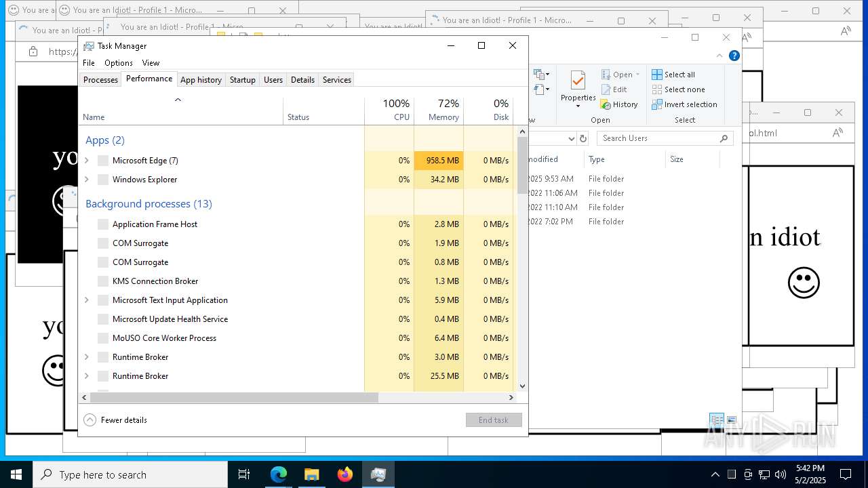Click magnifier icon in Search Users box
This screenshot has width=868, height=488.
pyautogui.click(x=724, y=138)
